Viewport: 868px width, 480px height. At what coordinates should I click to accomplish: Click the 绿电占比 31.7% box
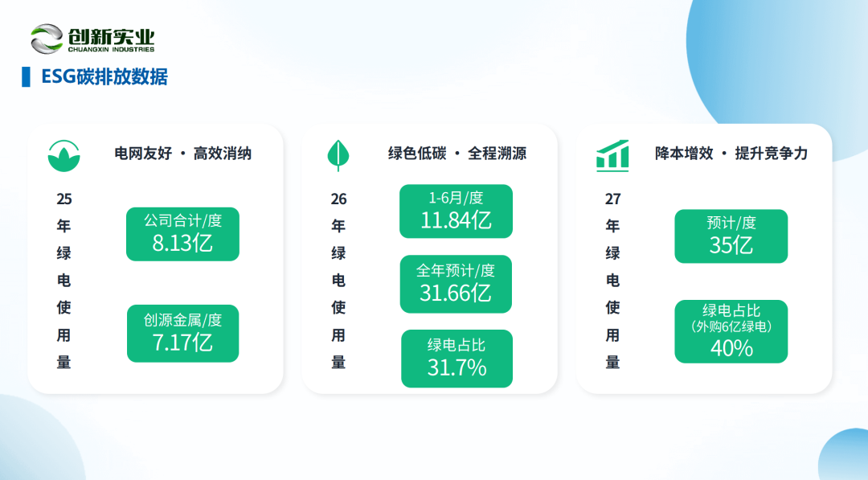click(457, 359)
